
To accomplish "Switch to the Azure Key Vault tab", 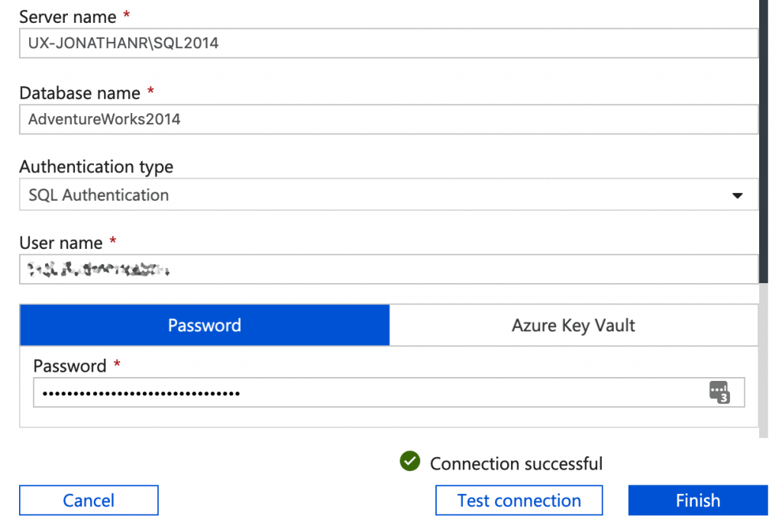I will pyautogui.click(x=574, y=324).
